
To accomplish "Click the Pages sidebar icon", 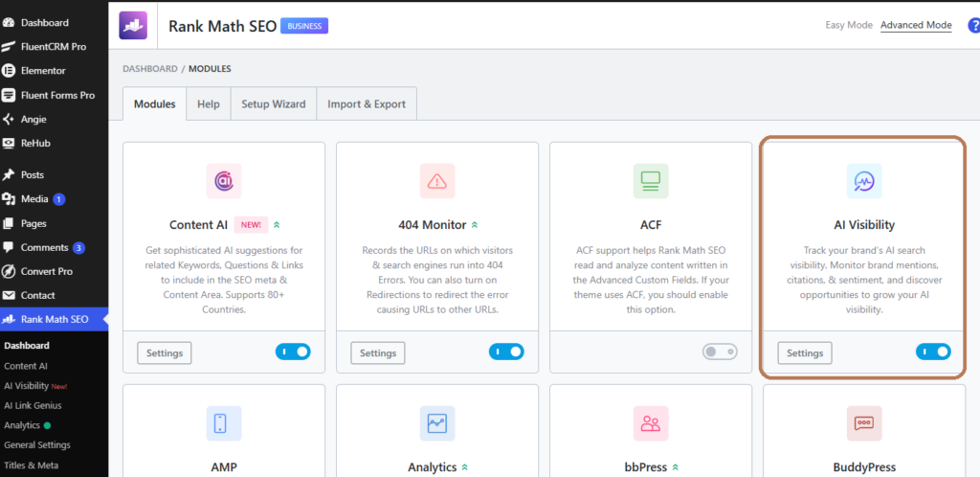I will click(9, 223).
